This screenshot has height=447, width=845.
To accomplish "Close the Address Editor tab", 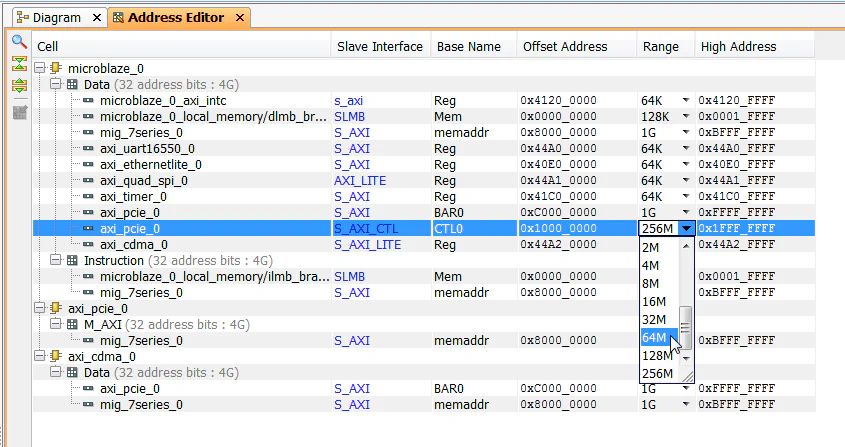I will tap(240, 18).
